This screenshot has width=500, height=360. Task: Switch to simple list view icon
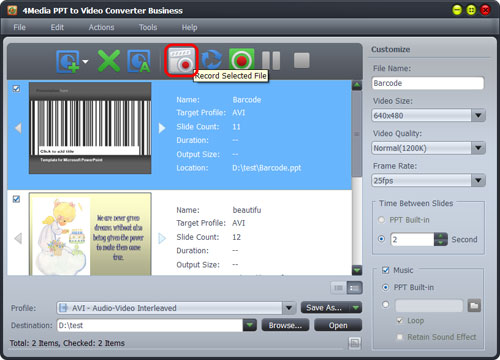(338, 288)
